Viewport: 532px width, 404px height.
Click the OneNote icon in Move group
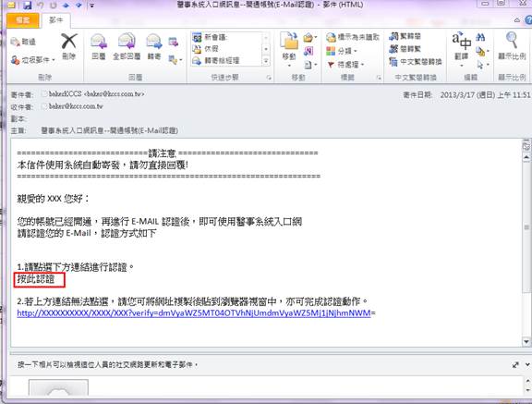coord(308,51)
